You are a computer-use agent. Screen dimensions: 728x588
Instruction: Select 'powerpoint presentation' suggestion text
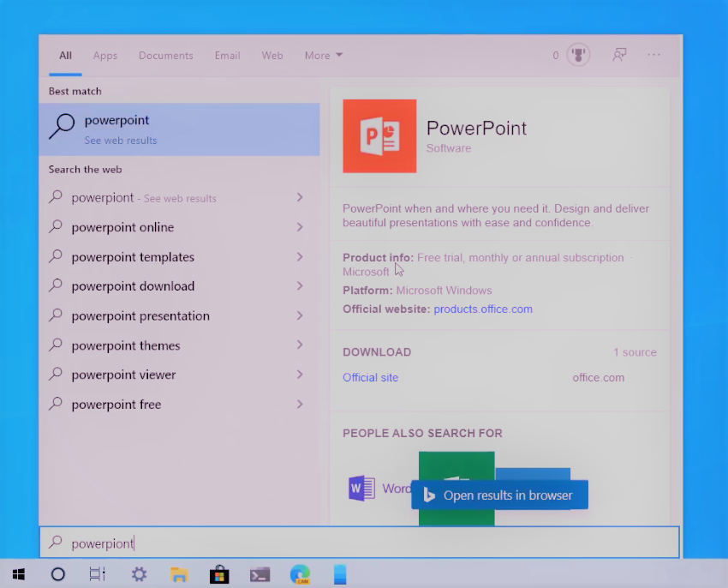(140, 316)
